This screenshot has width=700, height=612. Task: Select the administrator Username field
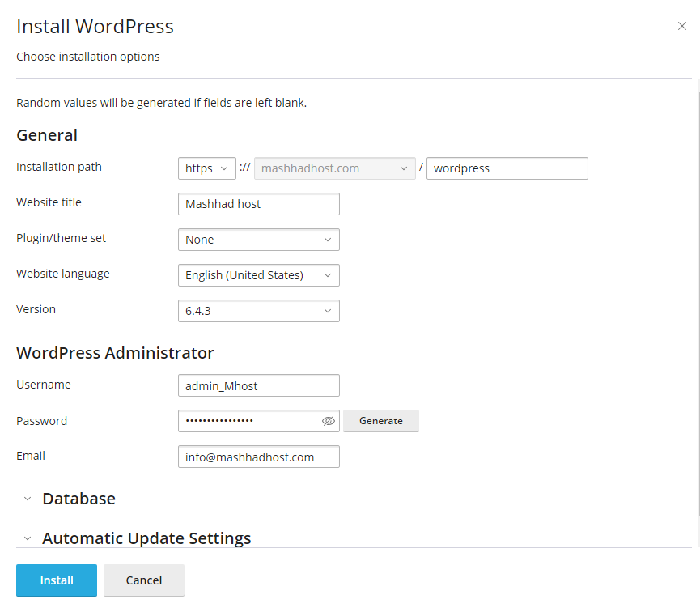pyautogui.click(x=258, y=386)
